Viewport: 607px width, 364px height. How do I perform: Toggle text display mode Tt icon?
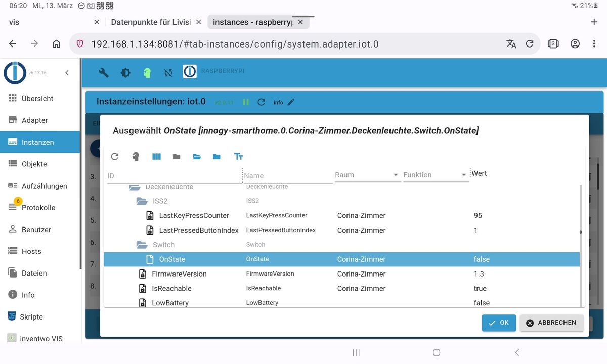tap(239, 157)
